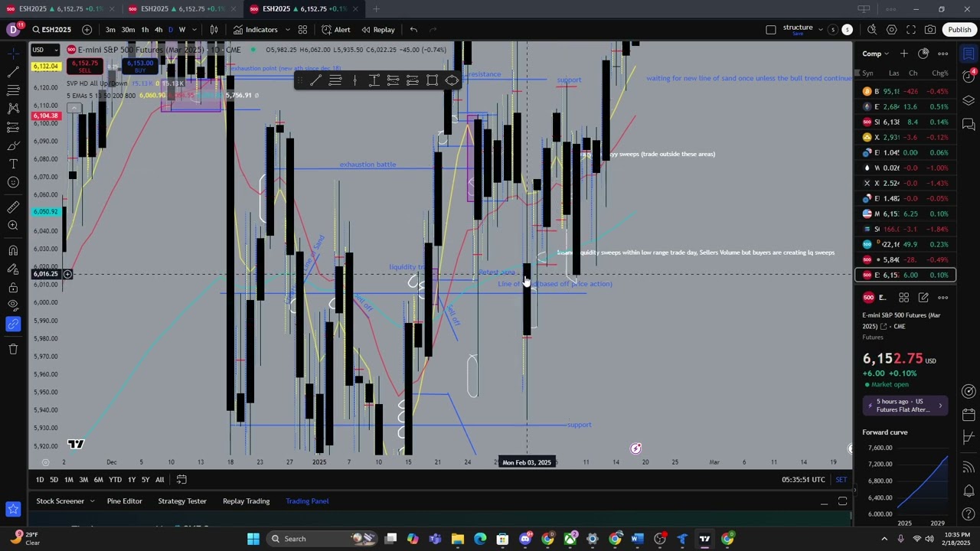Expand the favorite indicators dropdown arrow
The image size is (980, 551).
287,30
